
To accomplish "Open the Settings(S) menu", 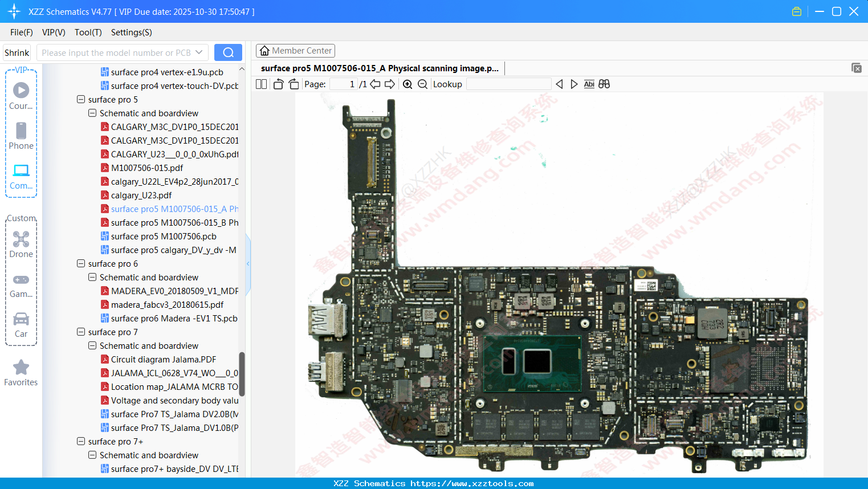I will click(x=132, y=32).
